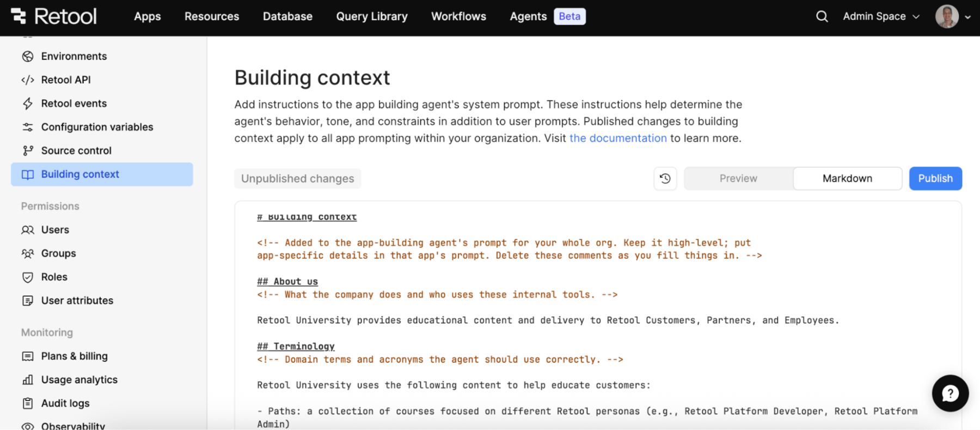Click the Roles shield icon
Viewport: 980px width, 430px height.
tap(28, 277)
